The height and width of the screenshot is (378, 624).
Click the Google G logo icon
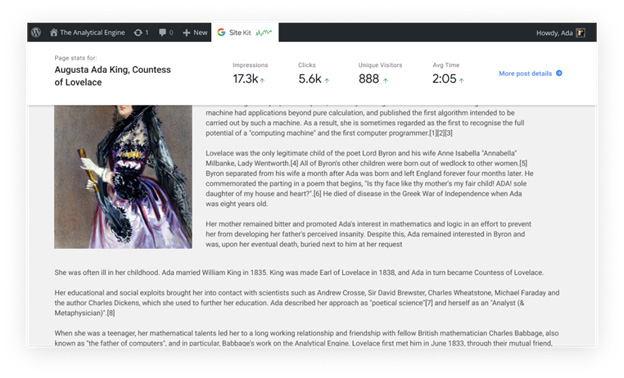tap(221, 33)
